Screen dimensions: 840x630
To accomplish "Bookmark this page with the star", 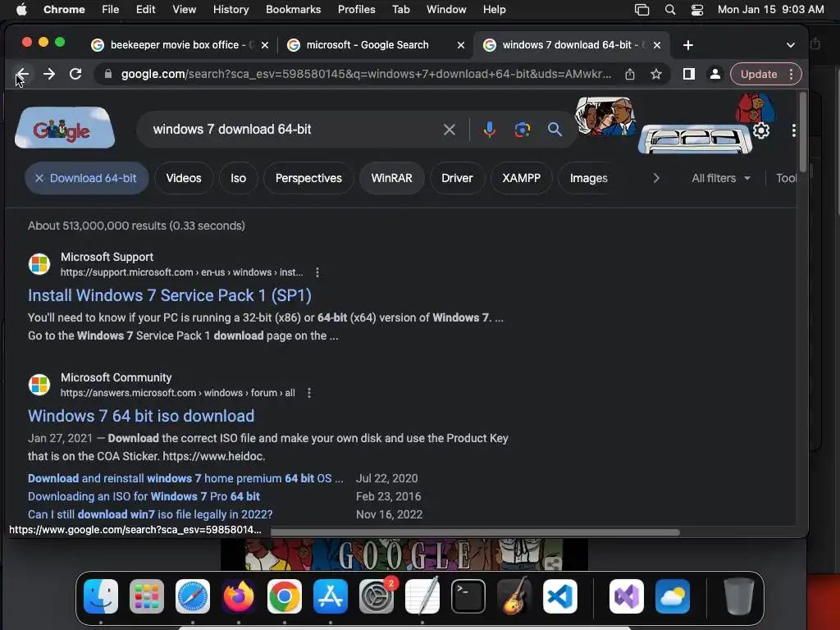I will coord(656,75).
